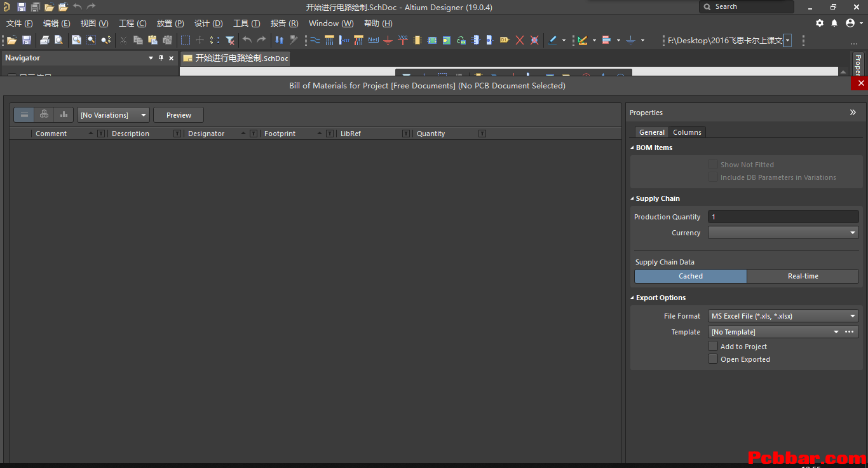
Task: Click the Paste icon in the toolbar
Action: 153,40
